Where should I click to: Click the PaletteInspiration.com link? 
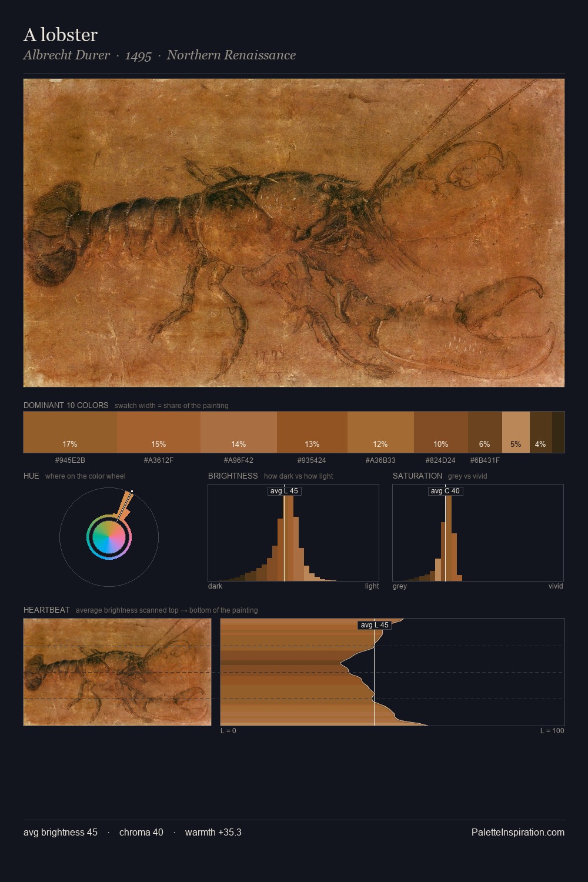click(x=518, y=832)
